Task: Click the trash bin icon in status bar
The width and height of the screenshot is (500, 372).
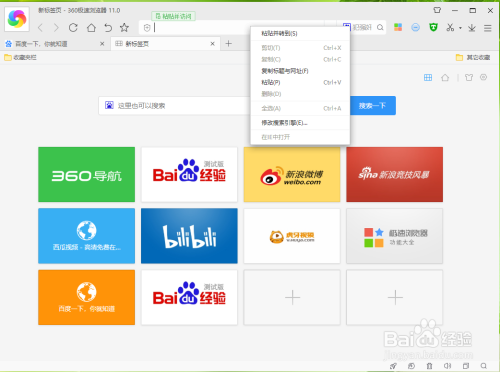Action: pyautogui.click(x=429, y=366)
